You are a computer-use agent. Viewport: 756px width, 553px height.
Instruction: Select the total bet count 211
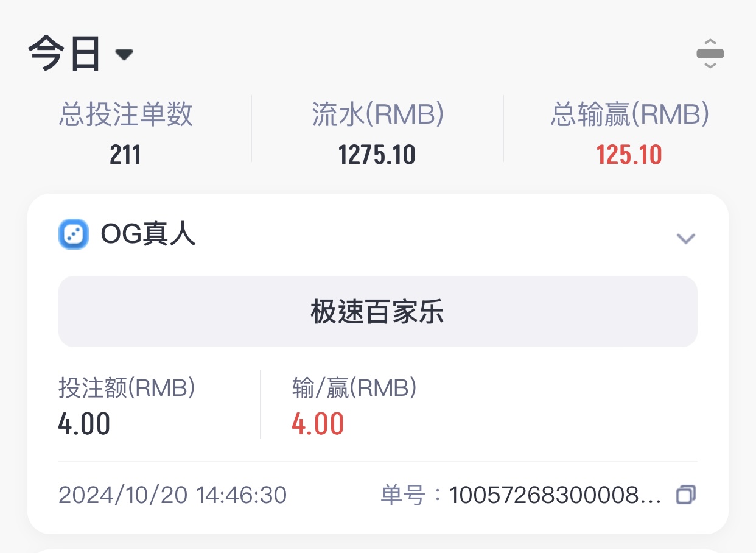click(125, 155)
